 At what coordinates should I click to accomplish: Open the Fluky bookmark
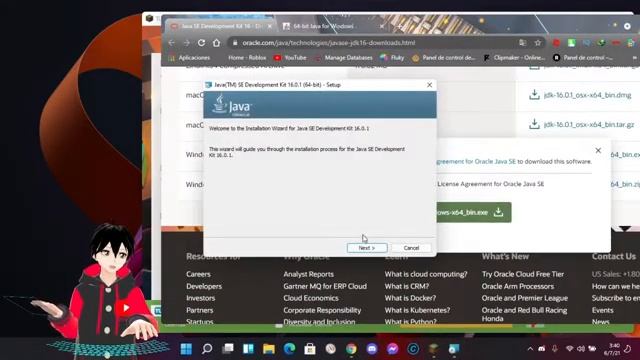[x=392, y=58]
